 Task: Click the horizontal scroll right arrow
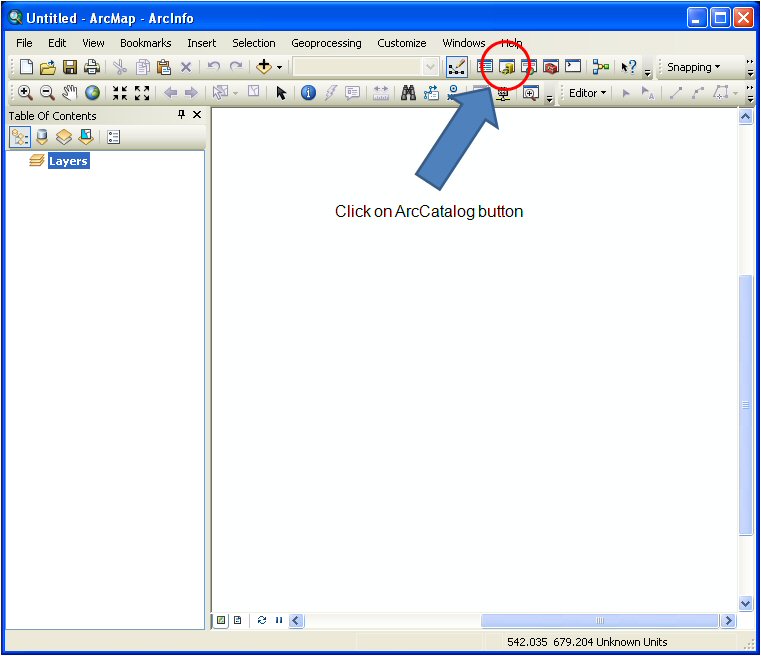[x=728, y=621]
